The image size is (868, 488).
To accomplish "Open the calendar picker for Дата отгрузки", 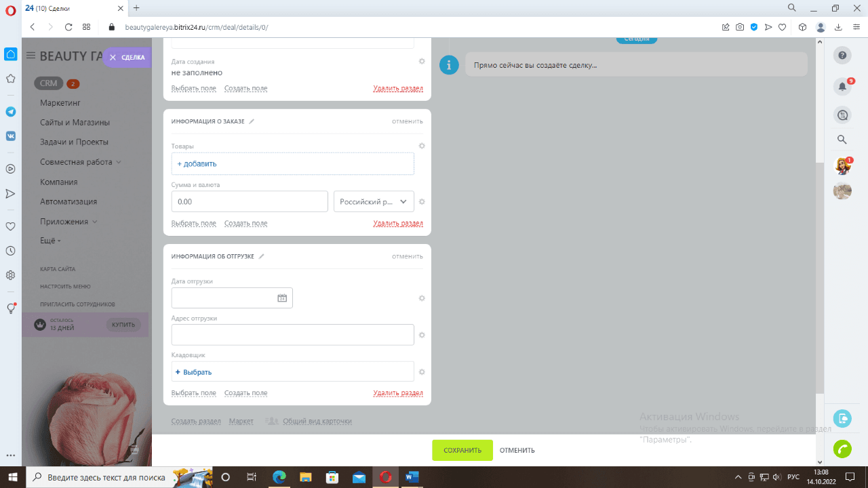I will point(282,298).
